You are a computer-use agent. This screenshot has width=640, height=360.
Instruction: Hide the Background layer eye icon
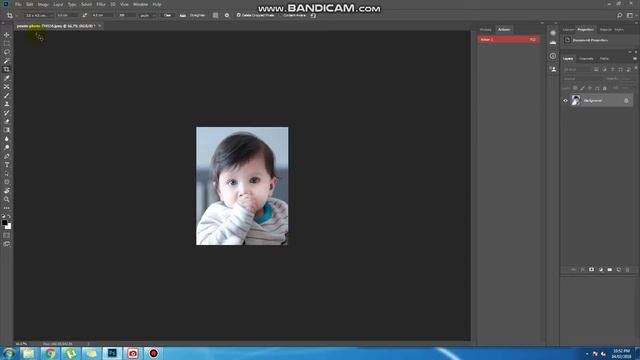point(565,100)
